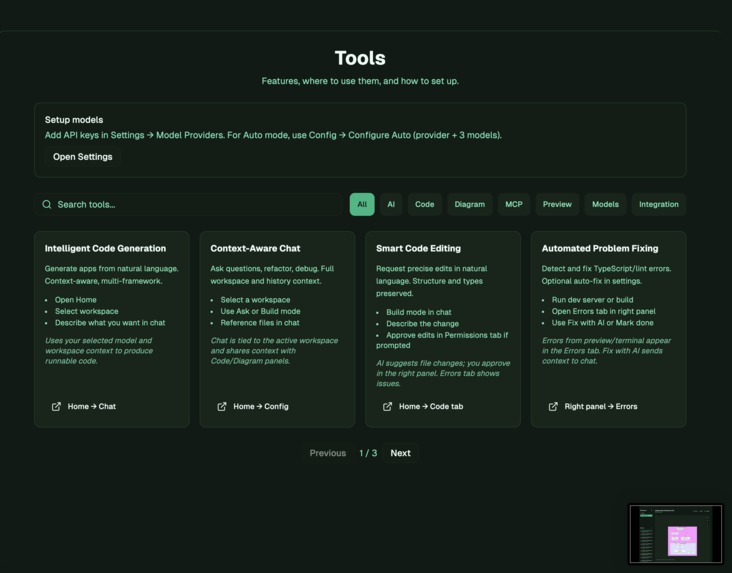
Task: Click the Setup models heading
Action: pyautogui.click(x=74, y=120)
